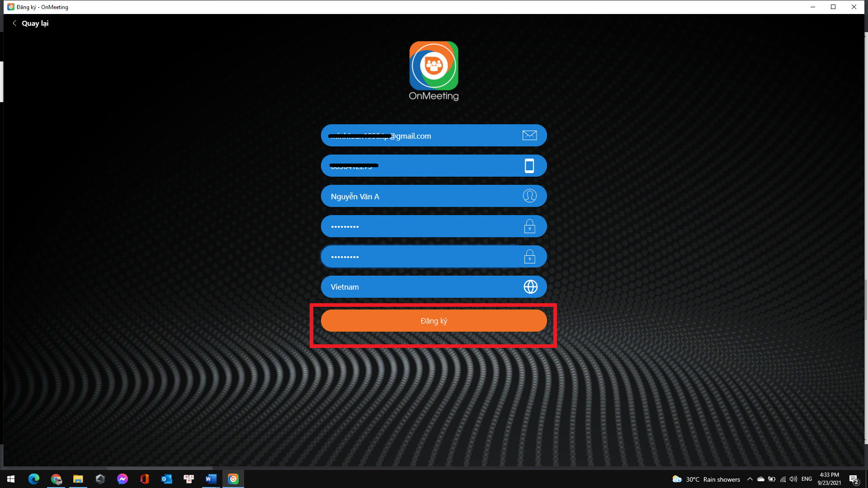Open the Vietnam country selector
The height and width of the screenshot is (488, 868).
[x=434, y=287]
